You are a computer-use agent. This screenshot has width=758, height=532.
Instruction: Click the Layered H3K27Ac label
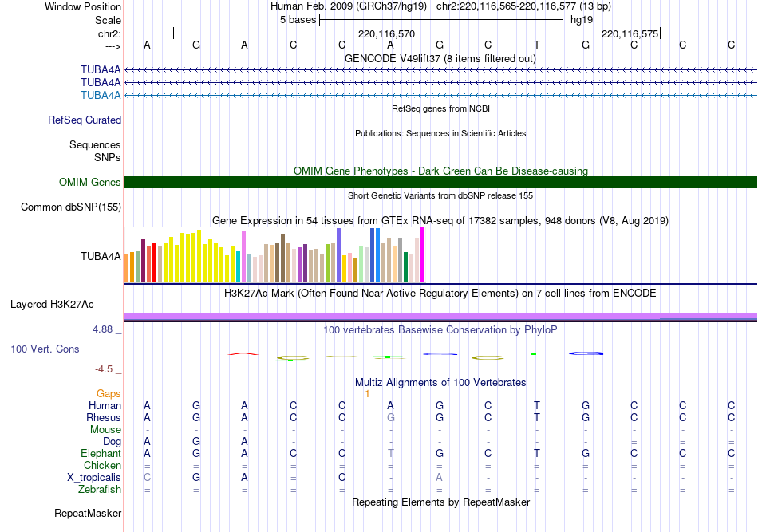52,305
